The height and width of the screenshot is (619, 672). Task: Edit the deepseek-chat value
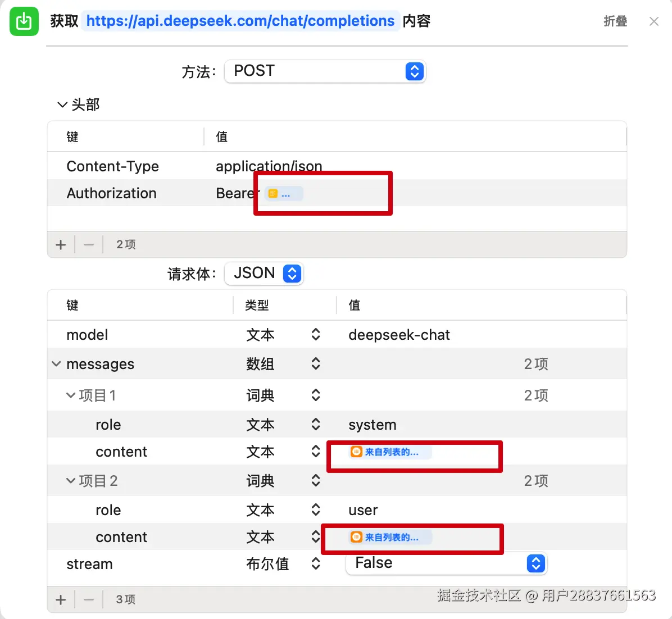[399, 335]
